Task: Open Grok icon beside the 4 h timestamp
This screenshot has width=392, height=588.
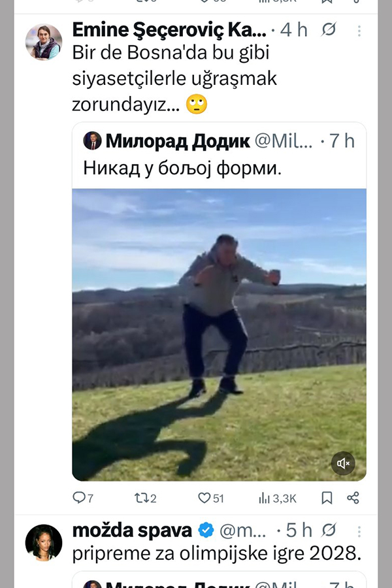Action: point(329,29)
